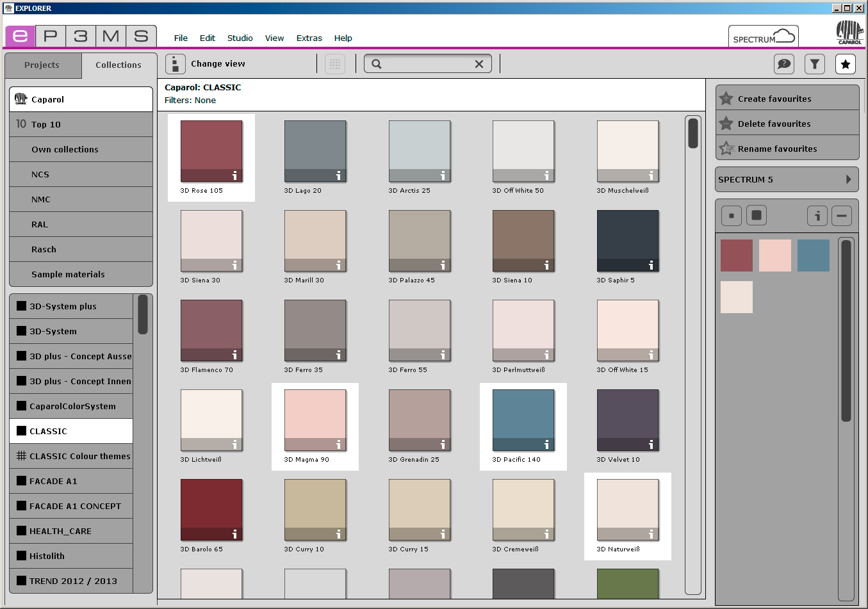Click the minus button in favourites panel
The width and height of the screenshot is (868, 609).
pyautogui.click(x=842, y=216)
